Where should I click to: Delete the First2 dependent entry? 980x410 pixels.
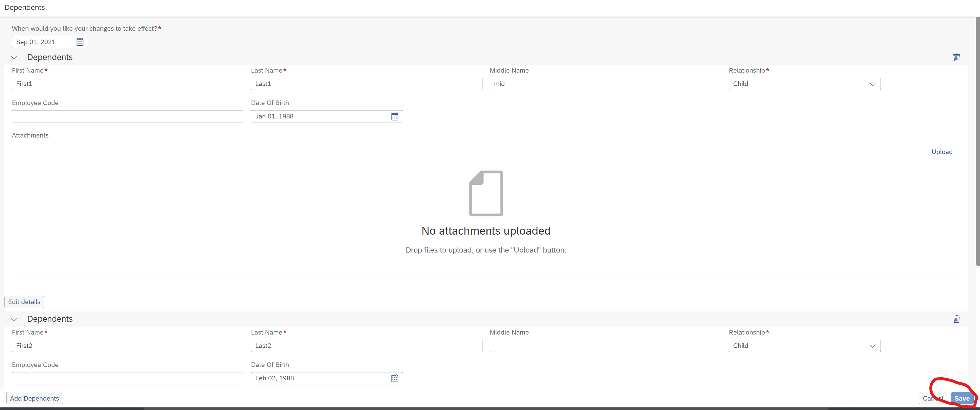tap(956, 319)
